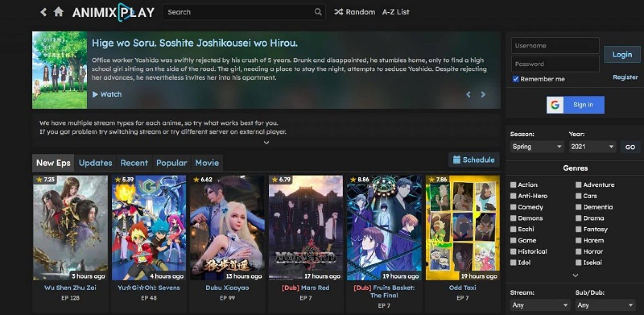Open the Mars Red poster
Viewport: 644px width, 315px height.
click(x=306, y=228)
